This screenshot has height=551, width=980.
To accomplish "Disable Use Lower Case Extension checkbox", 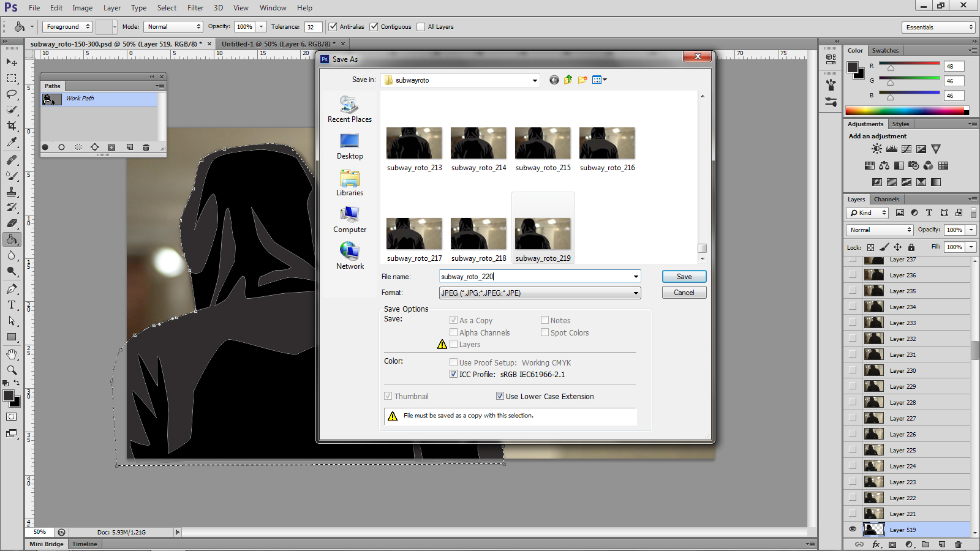I will [500, 396].
